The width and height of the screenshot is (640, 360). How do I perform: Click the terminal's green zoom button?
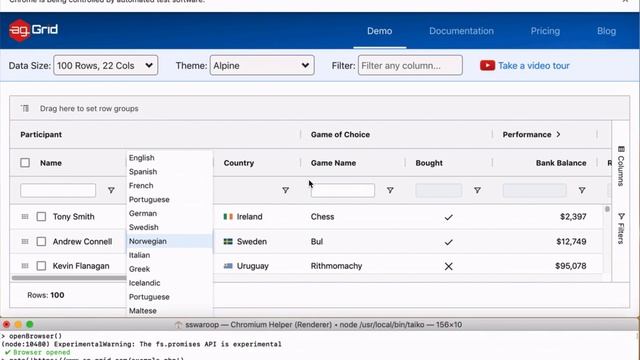(x=29, y=324)
